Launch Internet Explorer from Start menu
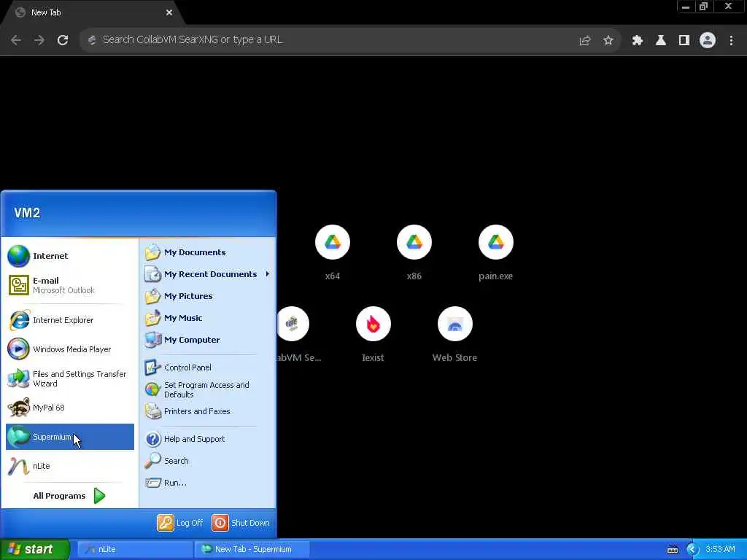747x560 pixels. [70, 320]
